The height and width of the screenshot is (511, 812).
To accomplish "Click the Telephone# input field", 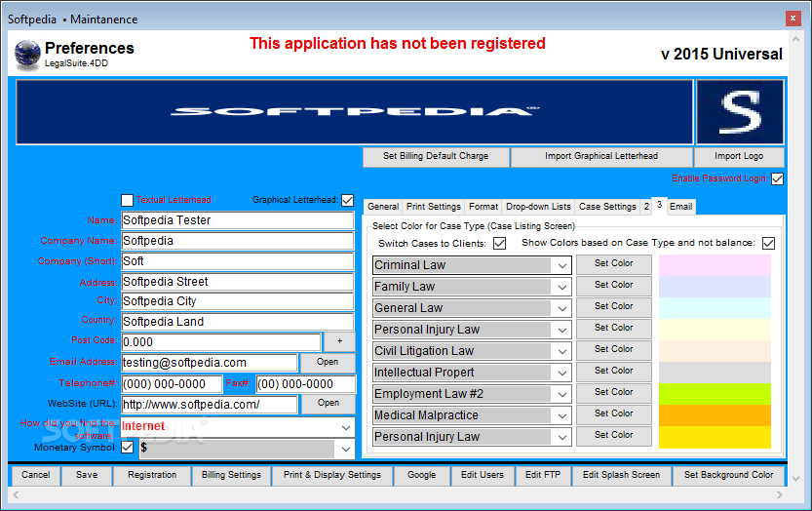I will 172,384.
